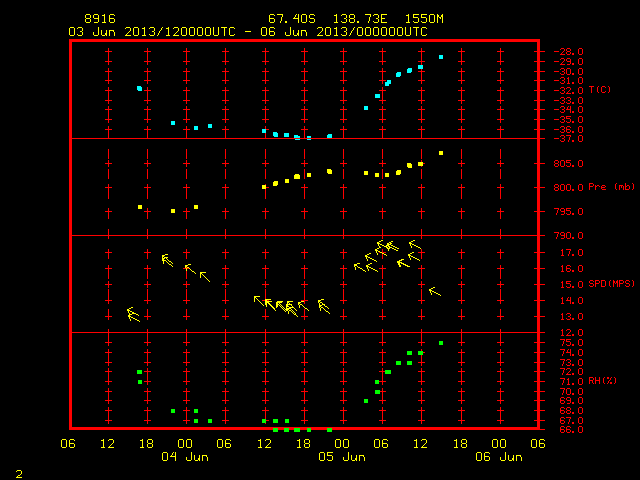Click the 06 Jun date label
Viewport: 640px width, 480px height.
[499, 457]
